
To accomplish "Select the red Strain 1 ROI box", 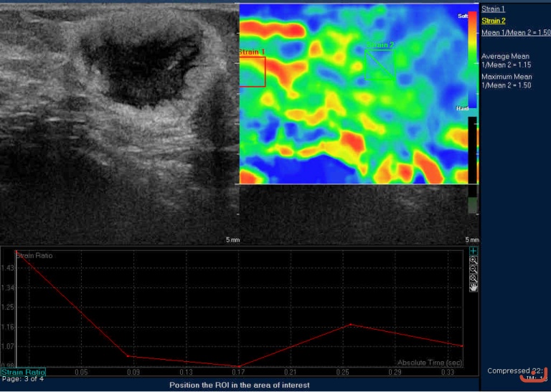I will 252,72.
